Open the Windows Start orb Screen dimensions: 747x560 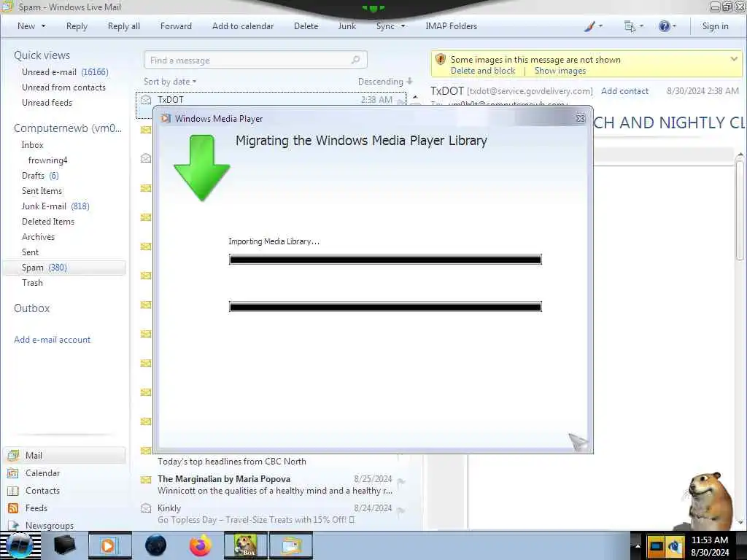click(x=19, y=545)
